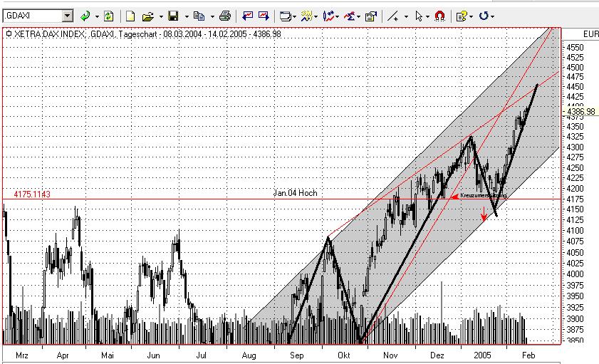The height and width of the screenshot is (364, 599).
Task: Open the .GDAXI symbol dropdown list
Action: (x=68, y=16)
